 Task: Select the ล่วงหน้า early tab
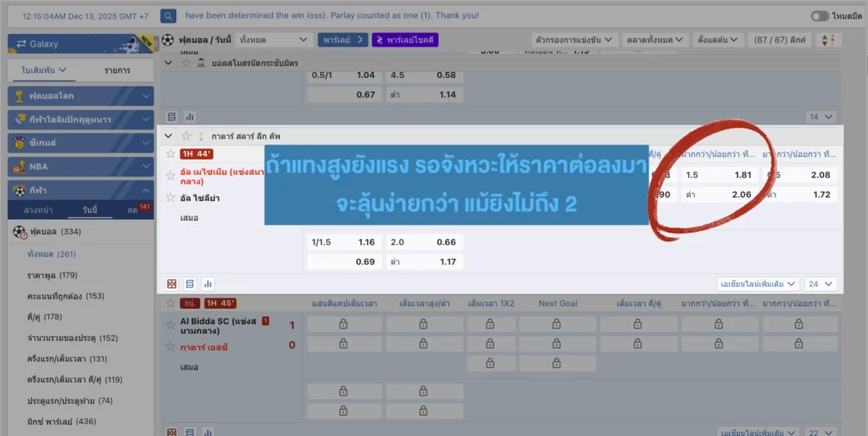click(x=38, y=210)
